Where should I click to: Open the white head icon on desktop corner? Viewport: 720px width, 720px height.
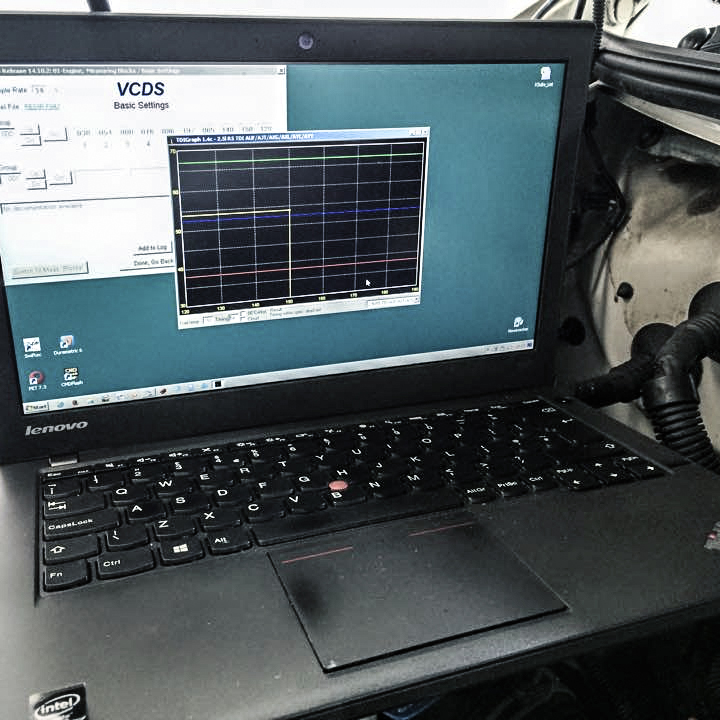(544, 76)
